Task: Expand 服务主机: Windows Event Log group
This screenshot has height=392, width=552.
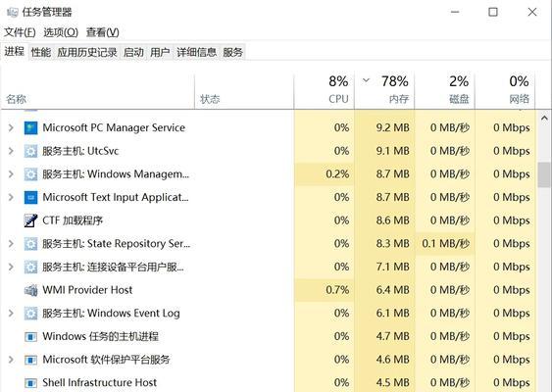Action: 11,314
